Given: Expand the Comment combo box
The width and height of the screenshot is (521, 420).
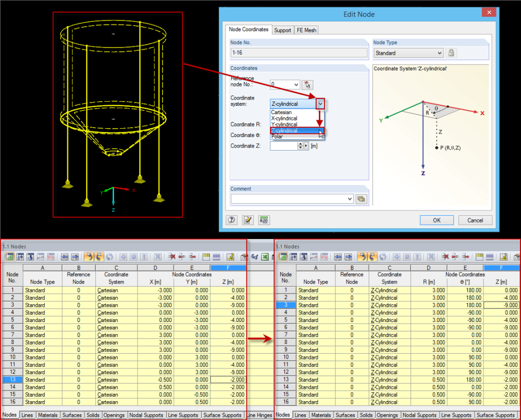Looking at the screenshot, I should click(x=349, y=199).
